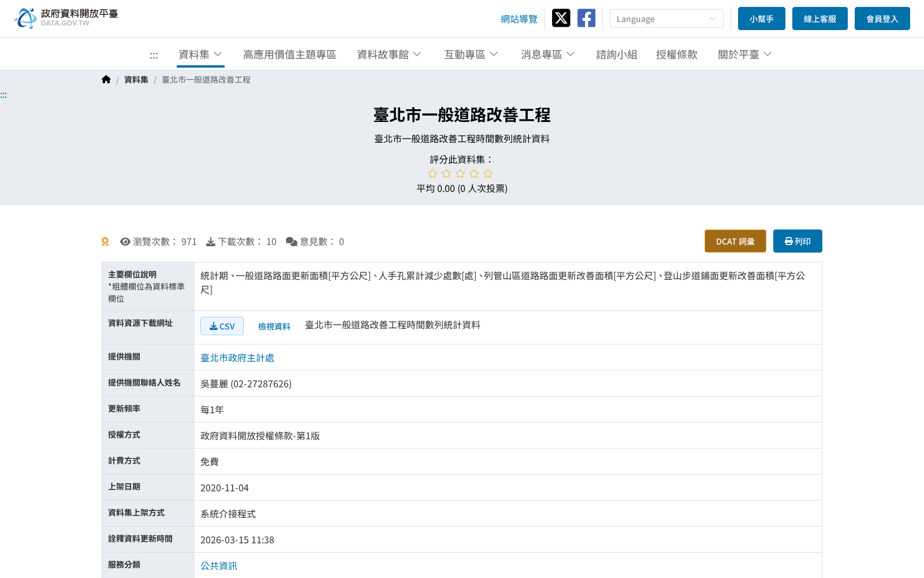Click the gold medal badge icon
The width and height of the screenshot is (924, 578).
point(105,242)
